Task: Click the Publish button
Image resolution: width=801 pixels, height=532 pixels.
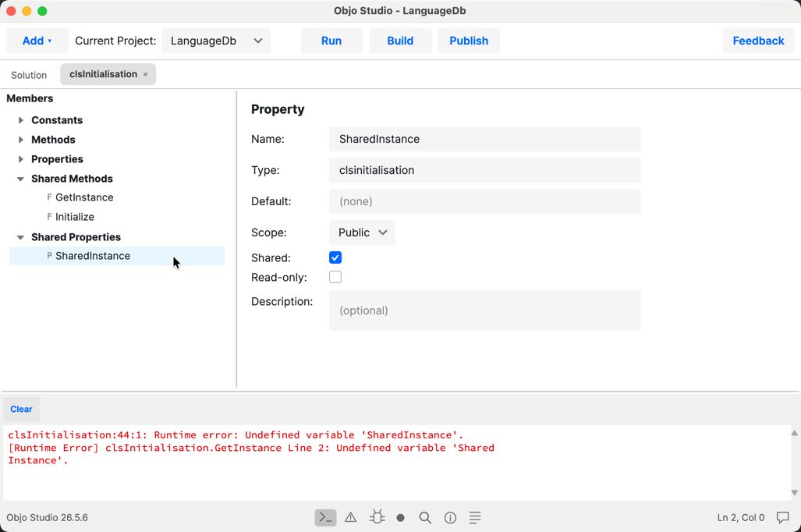Action: [469, 41]
